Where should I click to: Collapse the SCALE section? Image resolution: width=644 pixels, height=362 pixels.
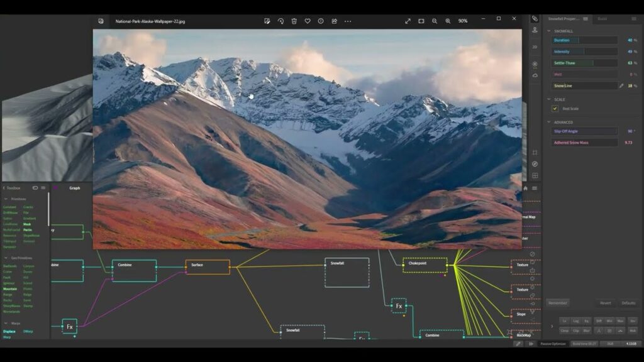click(548, 99)
